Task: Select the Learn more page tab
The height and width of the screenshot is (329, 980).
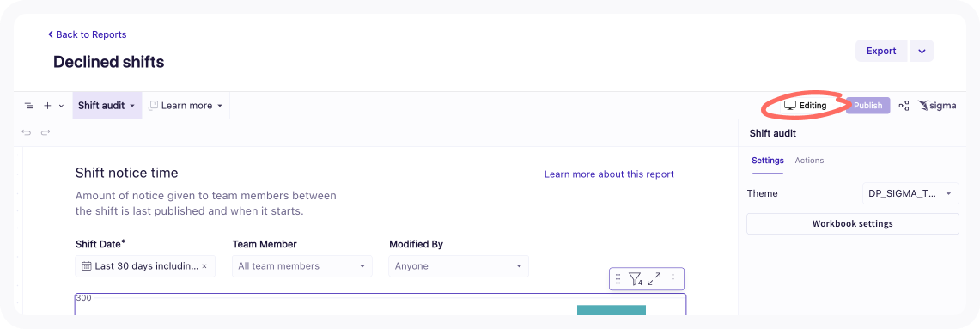Action: pos(186,106)
